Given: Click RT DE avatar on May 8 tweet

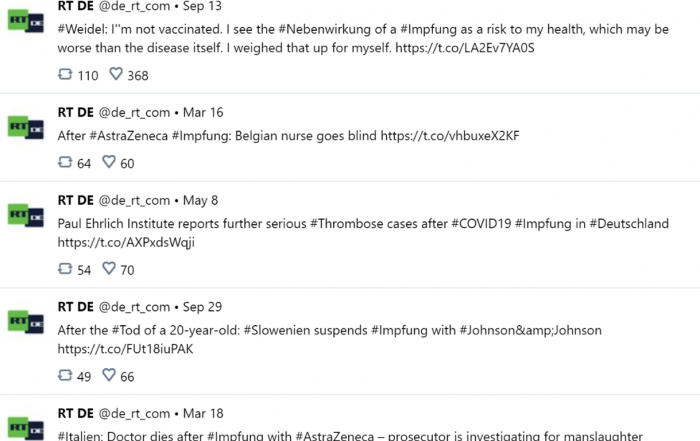Looking at the screenshot, I should [x=26, y=215].
